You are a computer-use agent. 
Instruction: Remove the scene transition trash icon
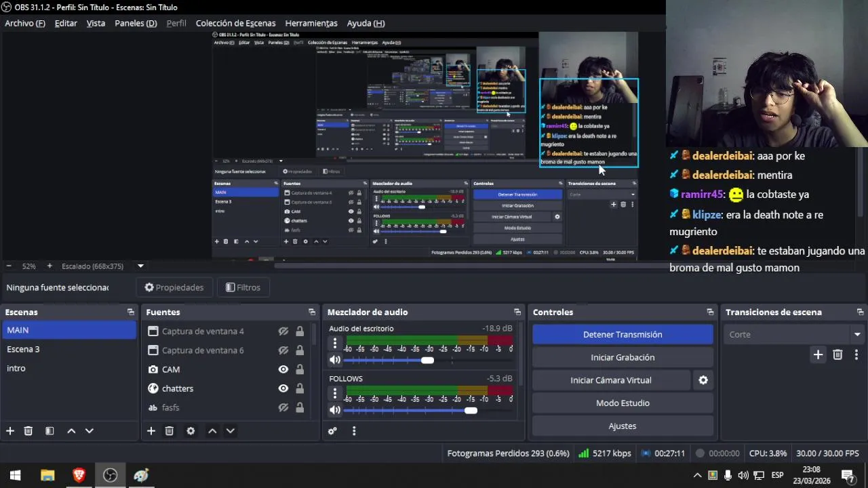(x=837, y=354)
